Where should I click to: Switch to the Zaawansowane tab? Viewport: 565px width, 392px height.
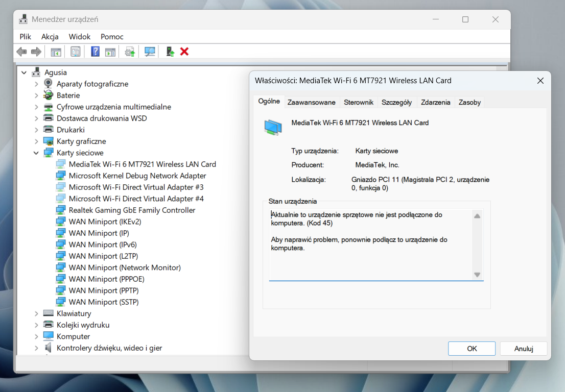[311, 102]
